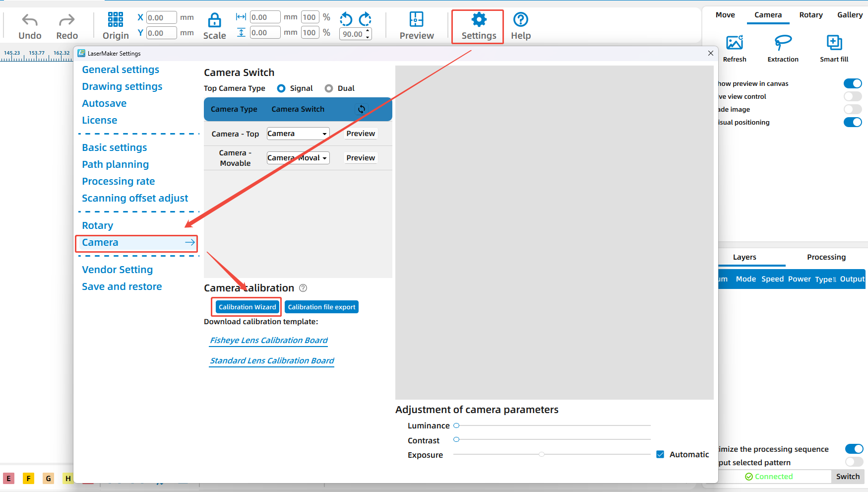Open the Preview tool in toolbar
The image size is (868, 492).
click(x=416, y=20)
